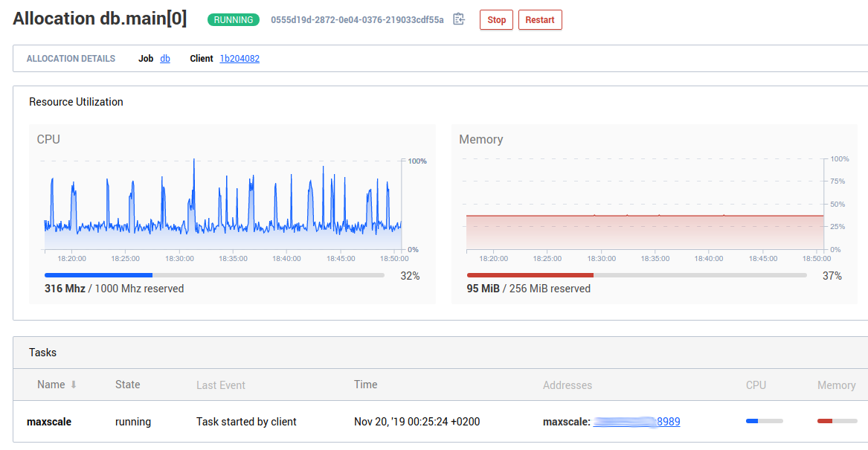Click the CPU utilization line chart

222,208
